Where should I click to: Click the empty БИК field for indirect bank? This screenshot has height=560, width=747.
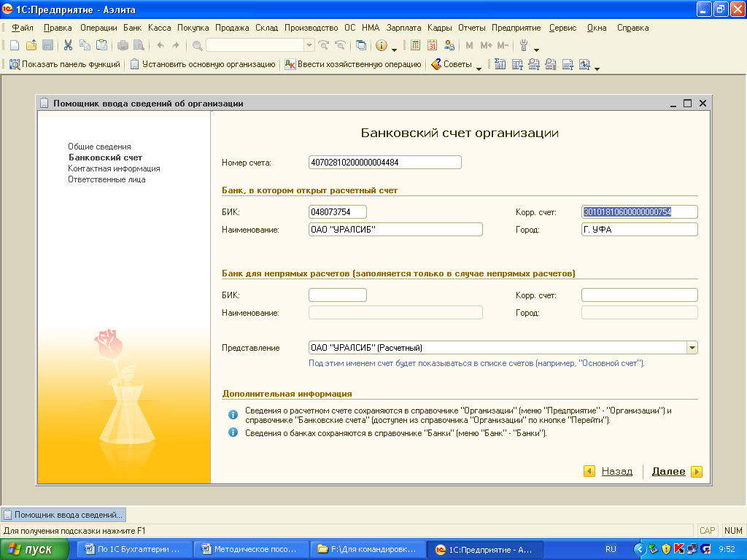[338, 295]
